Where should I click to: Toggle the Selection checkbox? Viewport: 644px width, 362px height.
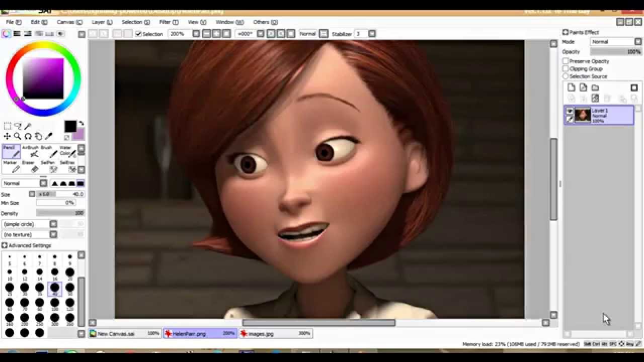tap(138, 34)
